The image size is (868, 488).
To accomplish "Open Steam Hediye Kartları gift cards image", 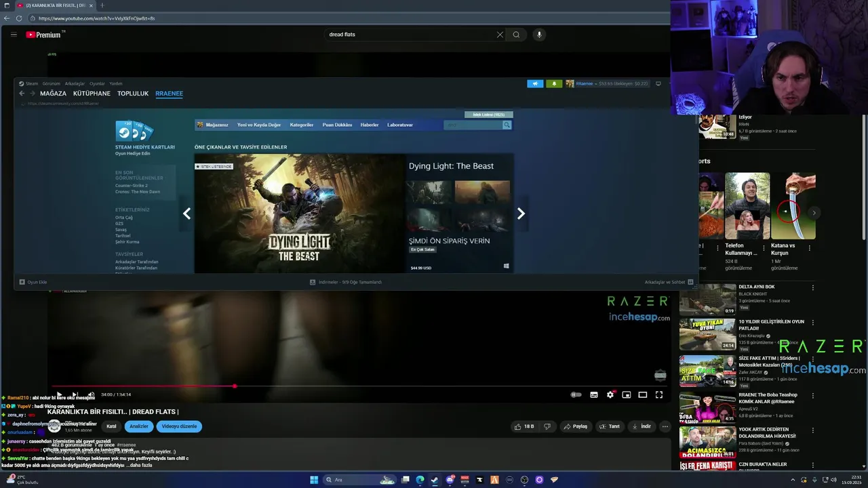I will tap(134, 130).
